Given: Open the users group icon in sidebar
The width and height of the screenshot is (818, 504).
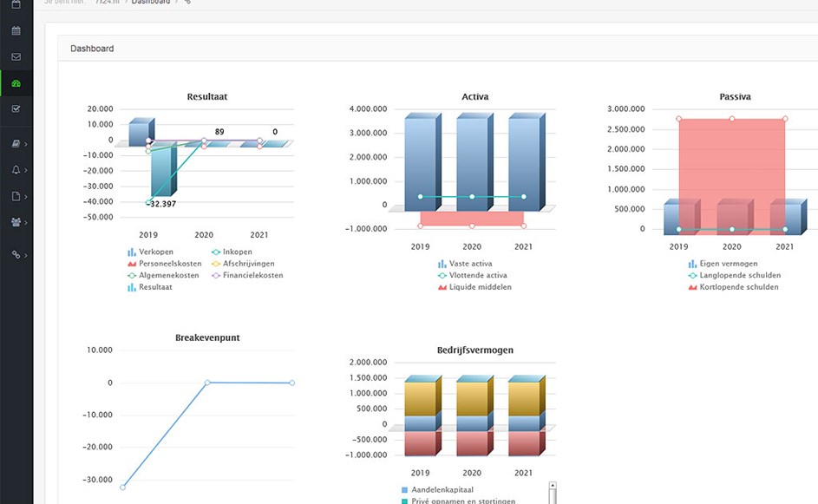Looking at the screenshot, I should click(16, 222).
